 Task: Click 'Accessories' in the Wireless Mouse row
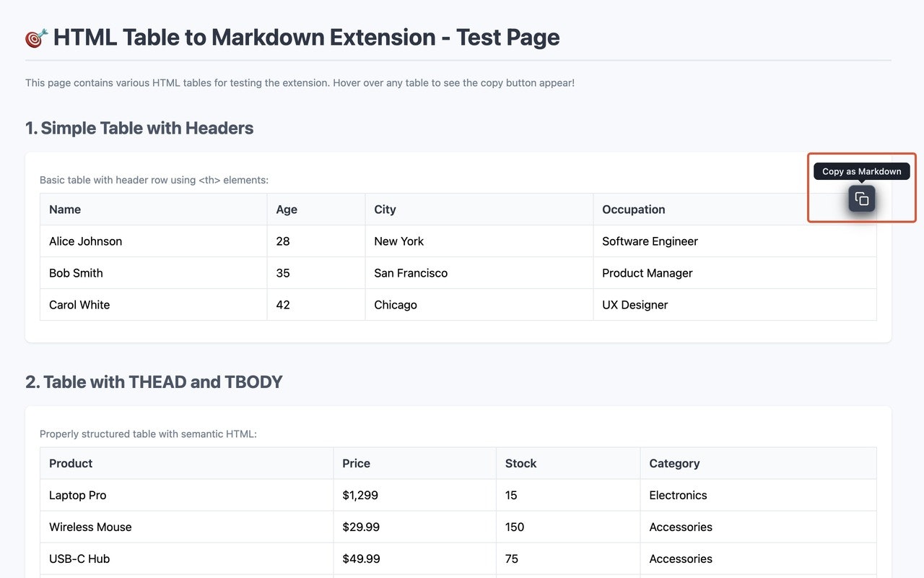click(758, 527)
